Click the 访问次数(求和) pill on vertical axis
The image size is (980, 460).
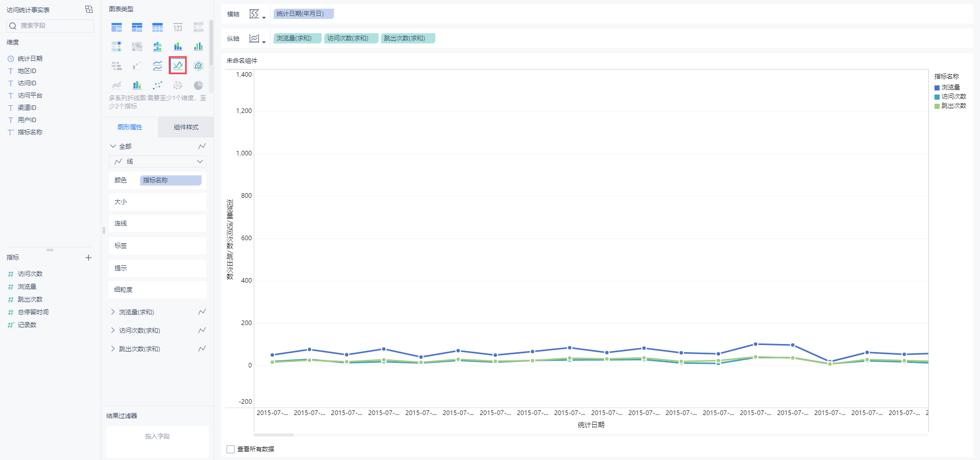click(351, 38)
